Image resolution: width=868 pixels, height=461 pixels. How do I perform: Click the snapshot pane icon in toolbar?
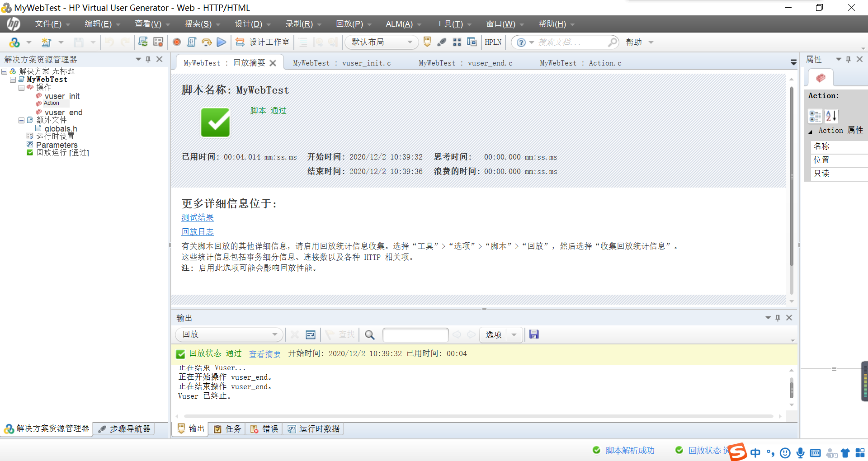pos(472,42)
